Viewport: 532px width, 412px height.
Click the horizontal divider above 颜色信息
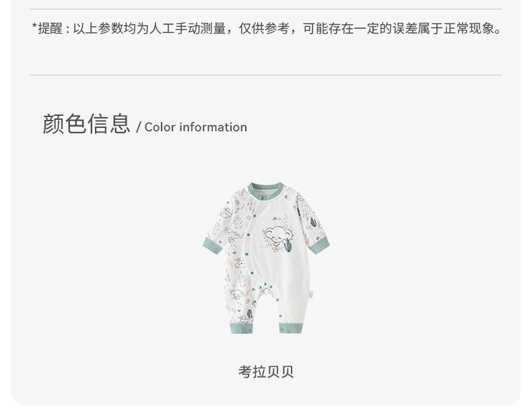[x=266, y=75]
